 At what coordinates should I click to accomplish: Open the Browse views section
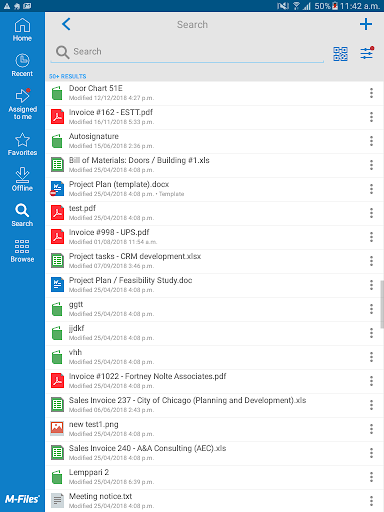pyautogui.click(x=22, y=251)
